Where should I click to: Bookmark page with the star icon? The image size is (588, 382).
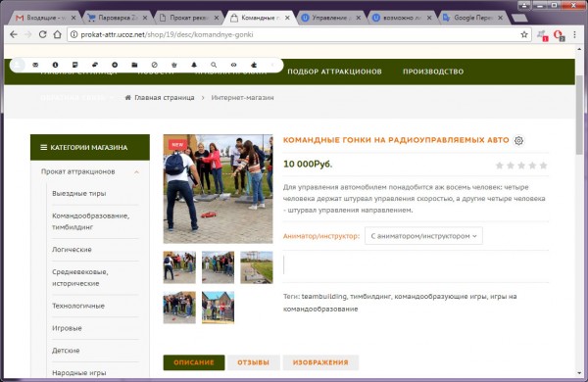pos(524,34)
